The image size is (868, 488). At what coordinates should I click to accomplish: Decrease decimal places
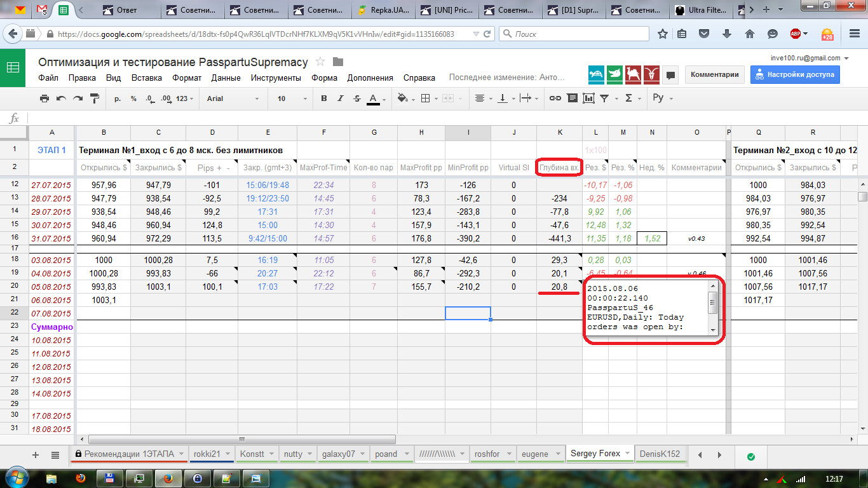click(149, 98)
